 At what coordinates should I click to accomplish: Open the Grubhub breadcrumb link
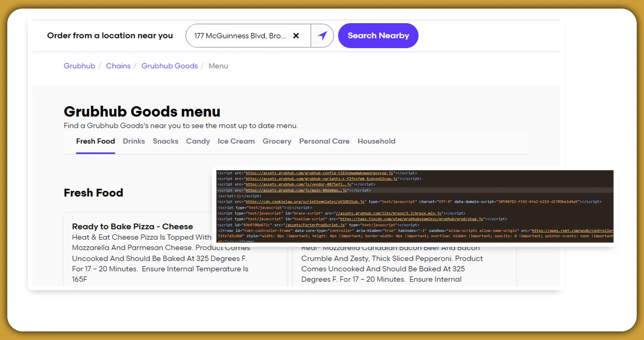point(79,66)
